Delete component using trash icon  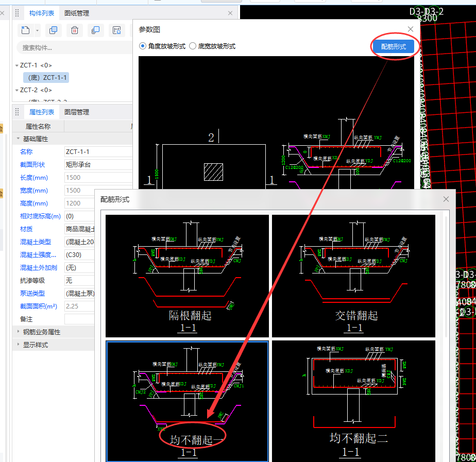tap(75, 30)
